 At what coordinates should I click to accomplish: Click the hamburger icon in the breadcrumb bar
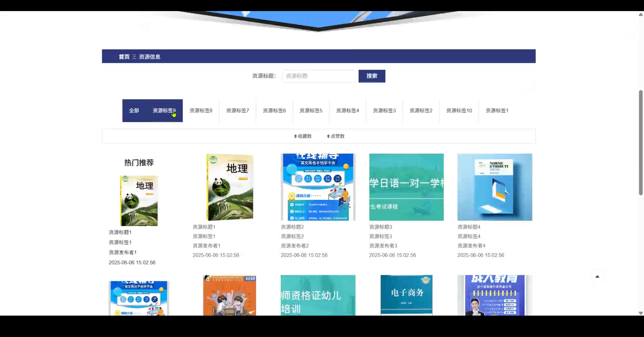134,57
